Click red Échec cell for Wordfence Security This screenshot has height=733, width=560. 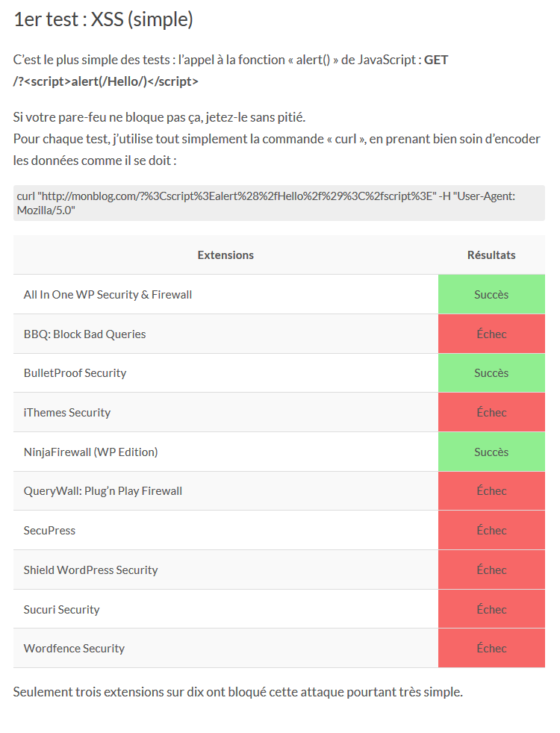click(x=491, y=648)
